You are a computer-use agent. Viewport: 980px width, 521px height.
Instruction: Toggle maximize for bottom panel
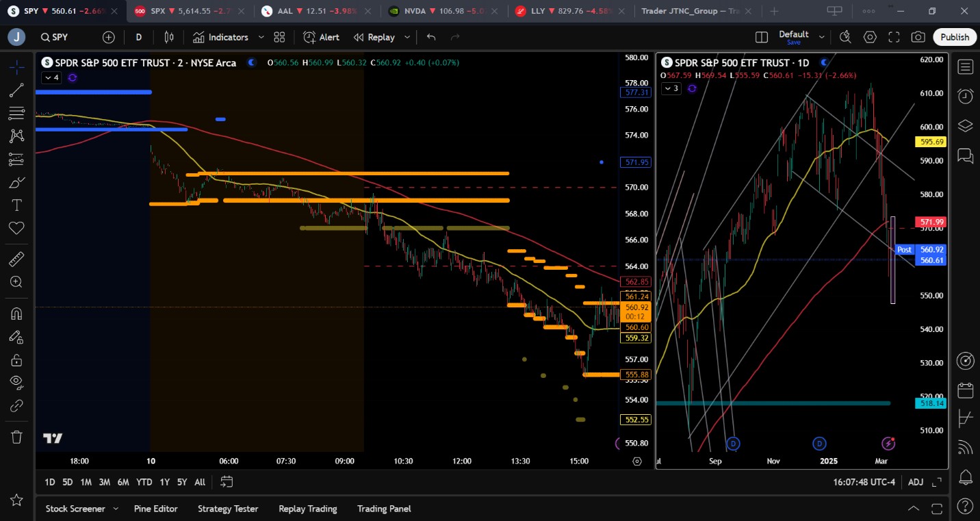point(938,509)
